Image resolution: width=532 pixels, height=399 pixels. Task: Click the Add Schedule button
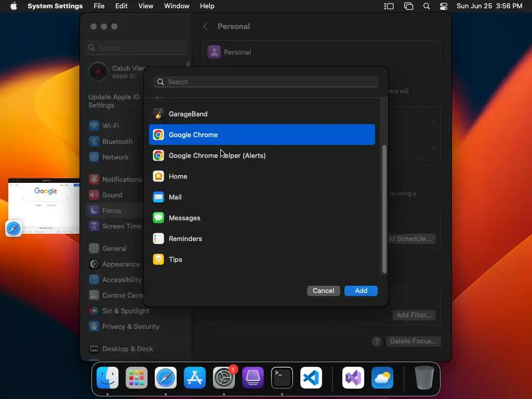click(x=411, y=238)
